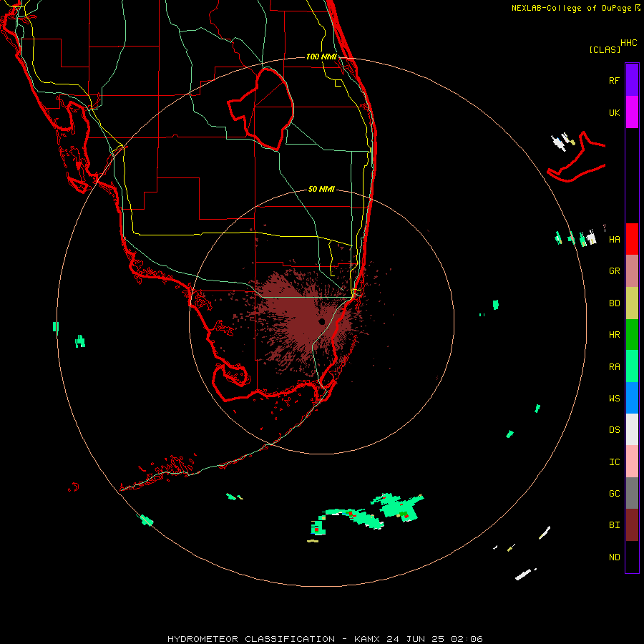
Task: Click the 'WS' legend label
Action: pyautogui.click(x=614, y=398)
